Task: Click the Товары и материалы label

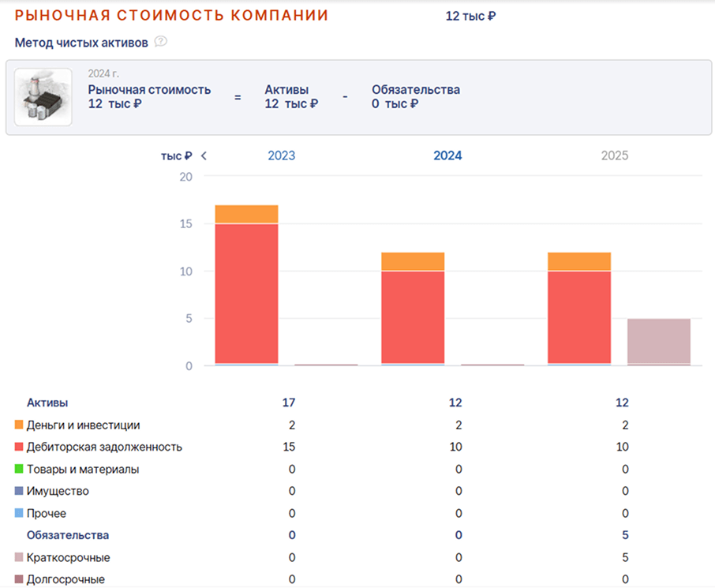Action: click(x=83, y=470)
